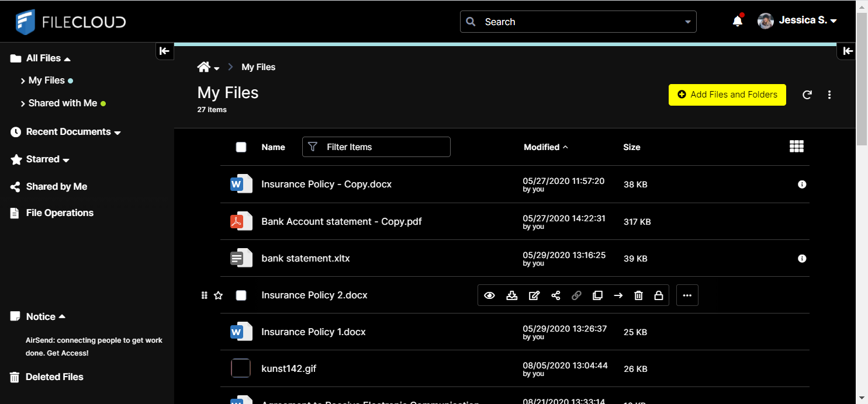868x404 pixels.
Task: Switch to grid view layout icon
Action: (x=796, y=147)
